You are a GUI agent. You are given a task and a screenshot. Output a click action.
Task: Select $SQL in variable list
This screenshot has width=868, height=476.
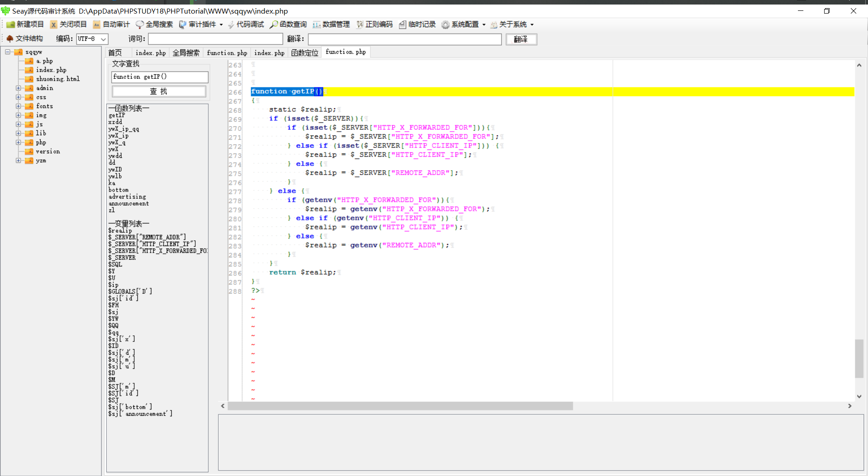(x=115, y=265)
